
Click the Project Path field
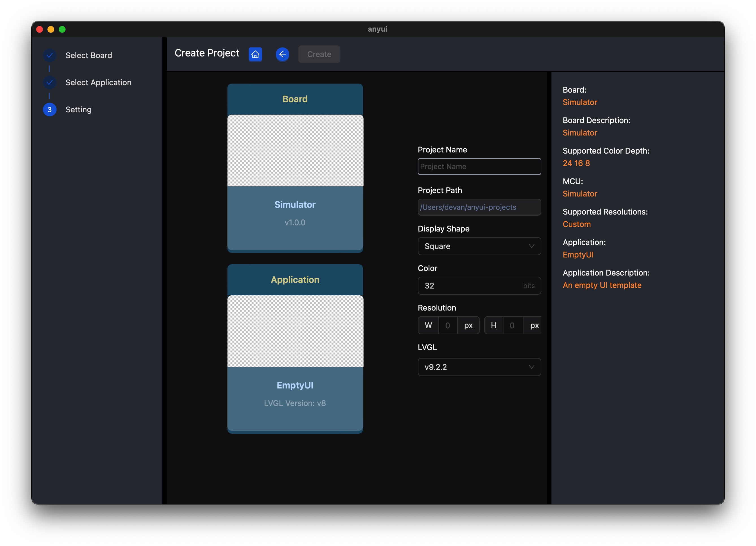[479, 207]
